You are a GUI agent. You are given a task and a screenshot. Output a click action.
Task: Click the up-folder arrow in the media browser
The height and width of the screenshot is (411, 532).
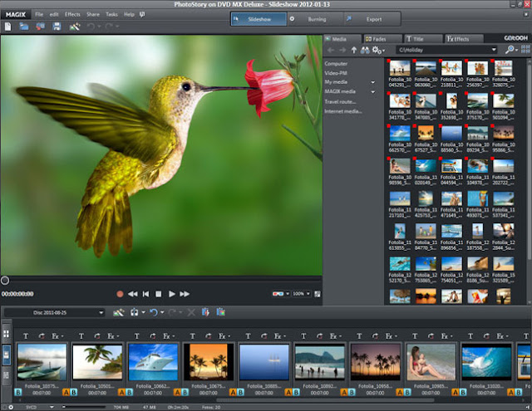[354, 50]
